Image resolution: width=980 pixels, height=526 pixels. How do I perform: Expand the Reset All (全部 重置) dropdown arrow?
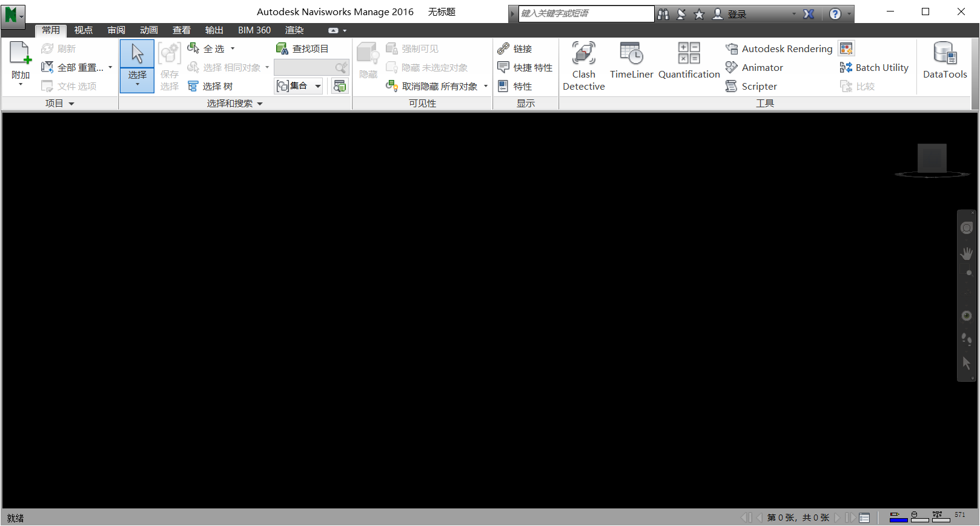[110, 67]
